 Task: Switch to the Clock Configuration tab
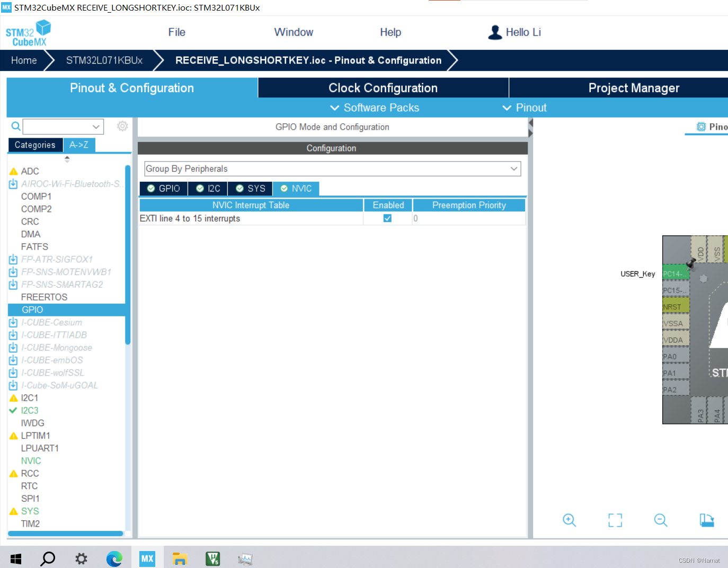click(x=383, y=88)
